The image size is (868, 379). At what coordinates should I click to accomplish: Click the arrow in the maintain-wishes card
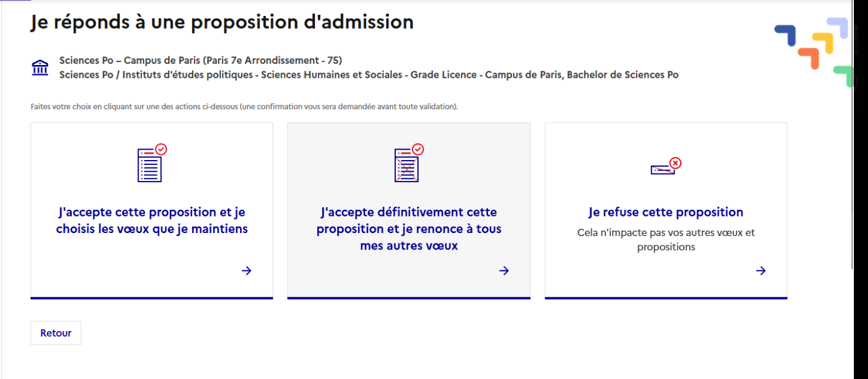tap(246, 270)
